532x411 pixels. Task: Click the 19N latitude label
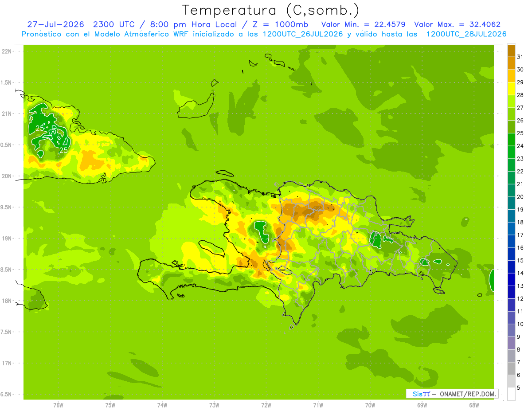click(x=8, y=239)
